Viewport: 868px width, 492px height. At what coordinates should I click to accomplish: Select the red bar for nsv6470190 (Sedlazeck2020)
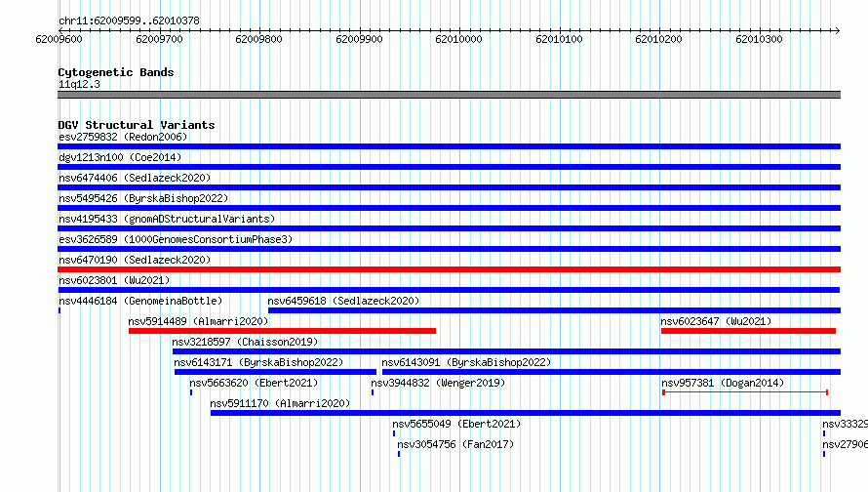click(x=449, y=269)
